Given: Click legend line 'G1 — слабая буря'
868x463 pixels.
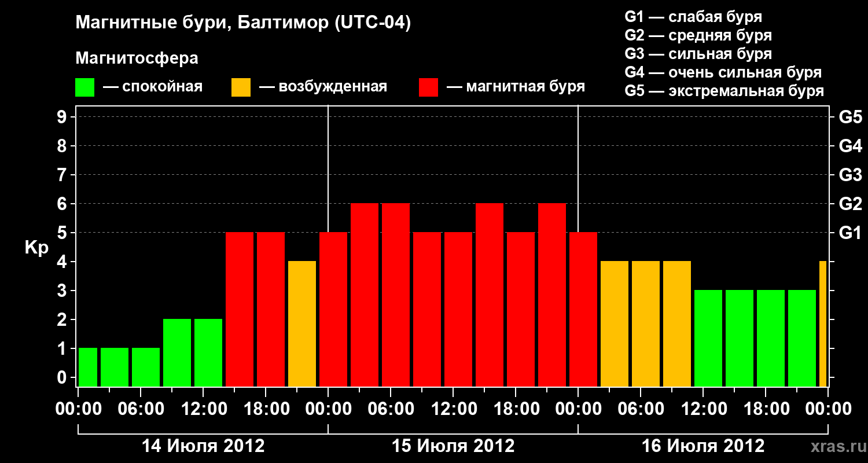Looking at the screenshot, I should tap(693, 17).
